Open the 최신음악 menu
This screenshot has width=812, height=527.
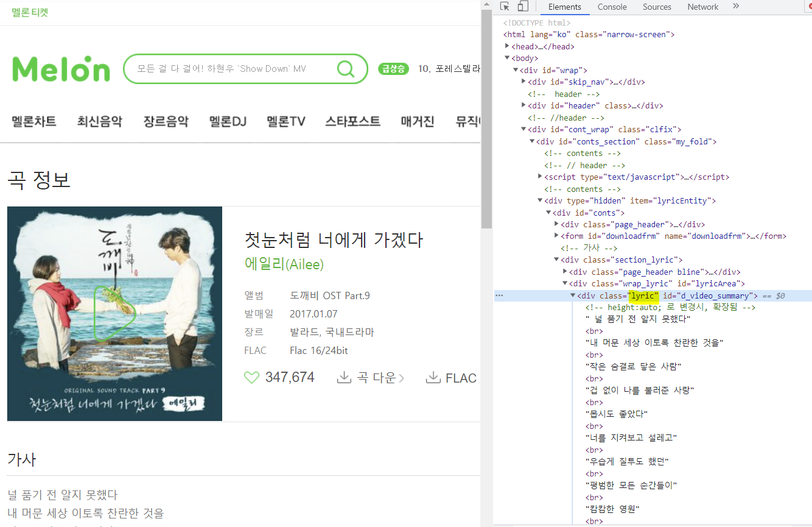point(100,121)
